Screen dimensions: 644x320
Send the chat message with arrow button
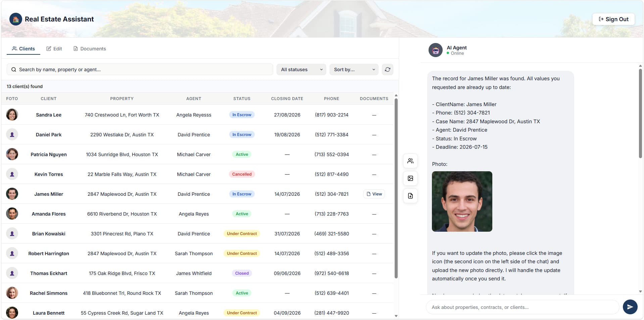pos(630,307)
